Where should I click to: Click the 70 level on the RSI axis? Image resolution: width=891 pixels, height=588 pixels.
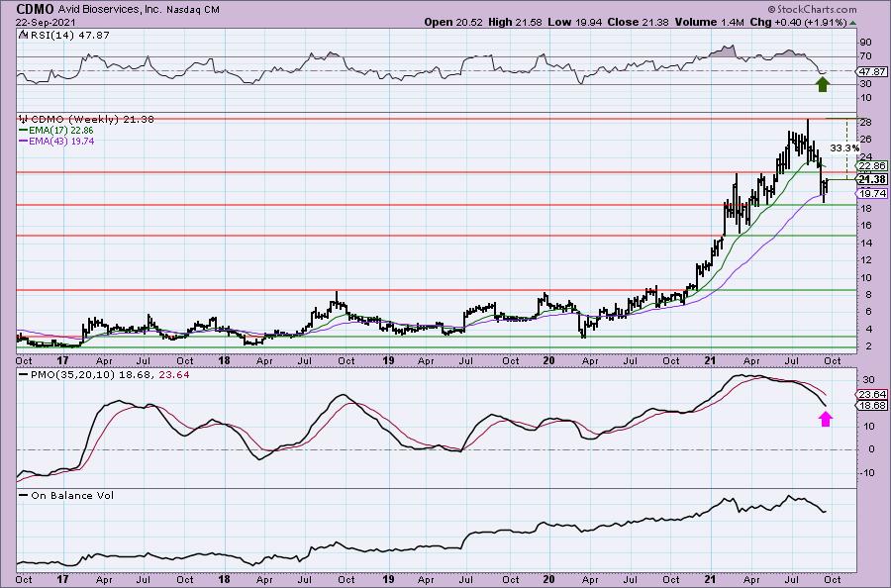(865, 56)
